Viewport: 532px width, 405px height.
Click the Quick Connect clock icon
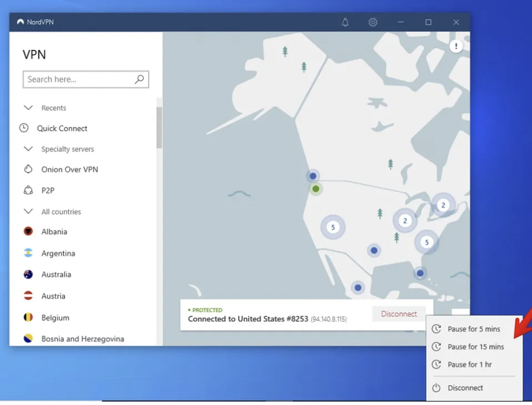[24, 128]
